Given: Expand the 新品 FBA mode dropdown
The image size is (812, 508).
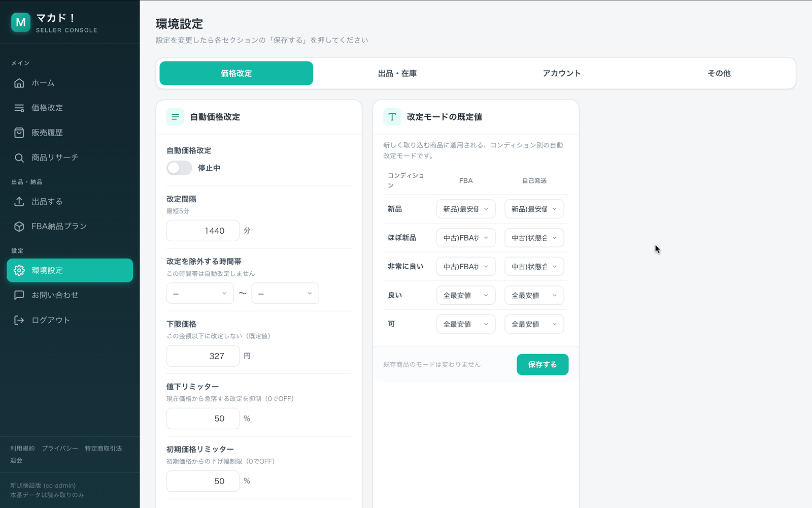Looking at the screenshot, I should (466, 209).
